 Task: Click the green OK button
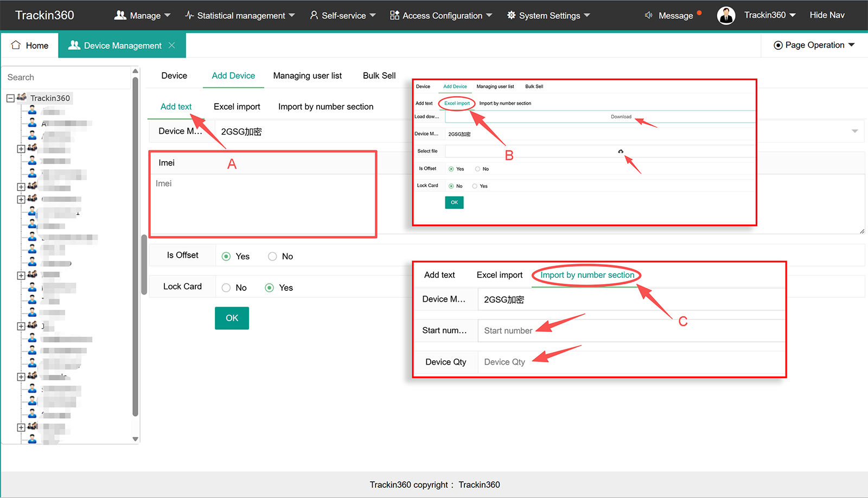pos(232,318)
